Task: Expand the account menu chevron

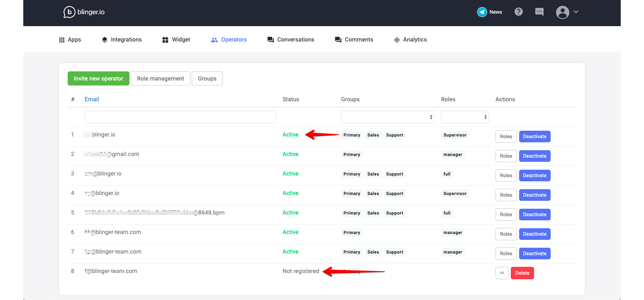Action: click(576, 12)
